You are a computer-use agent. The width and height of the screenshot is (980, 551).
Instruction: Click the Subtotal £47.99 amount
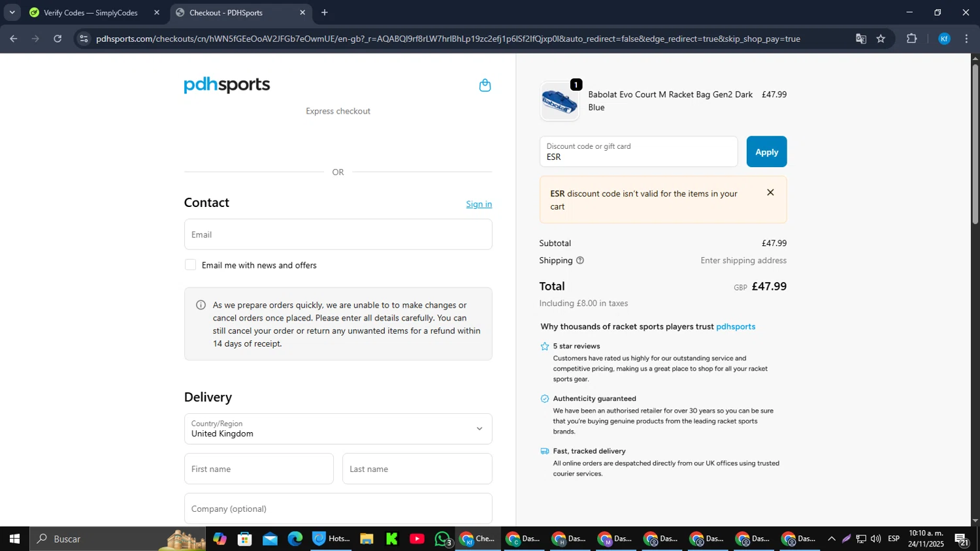tap(774, 244)
